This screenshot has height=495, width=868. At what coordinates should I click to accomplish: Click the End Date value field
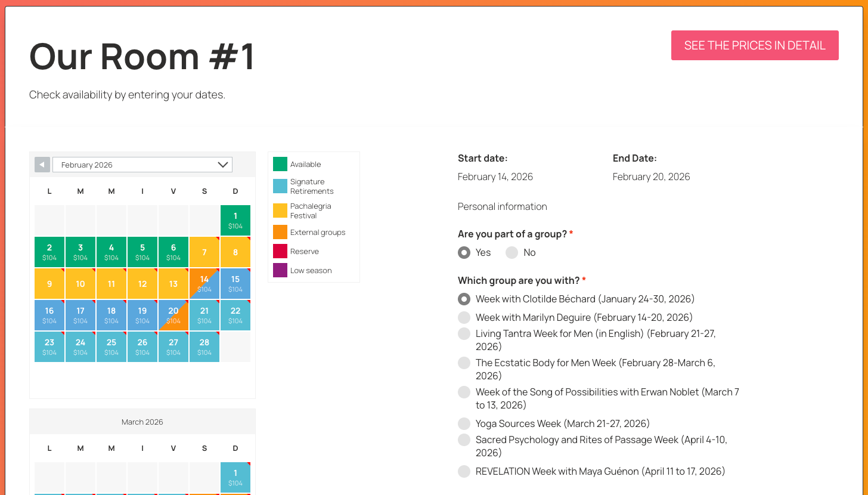[651, 177]
